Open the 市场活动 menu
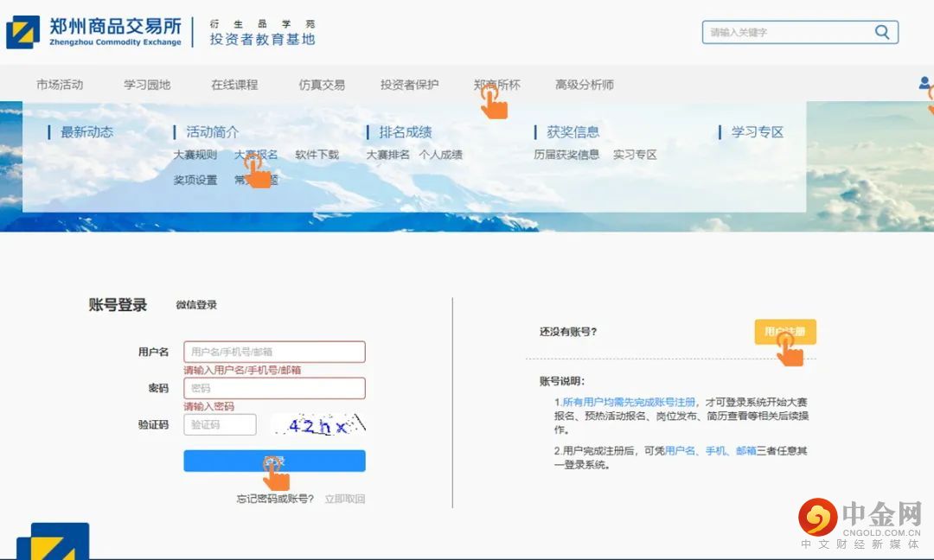This screenshot has height=560, width=934. (x=60, y=85)
